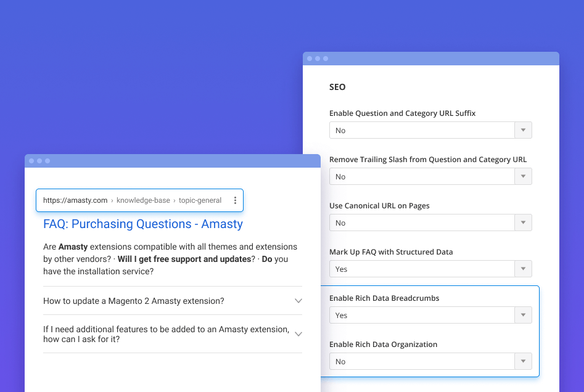Click the arrow of the Rich Data Breadcrumbs select
This screenshot has width=584, height=392.
point(523,316)
